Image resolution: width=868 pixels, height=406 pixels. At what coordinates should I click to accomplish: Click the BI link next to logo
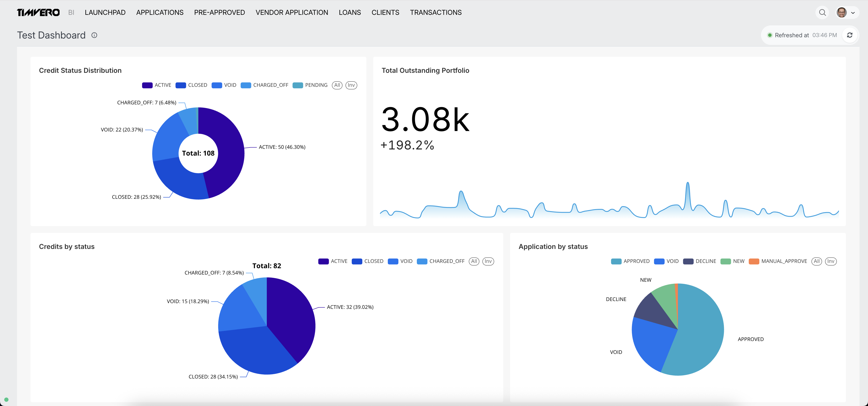click(x=71, y=12)
